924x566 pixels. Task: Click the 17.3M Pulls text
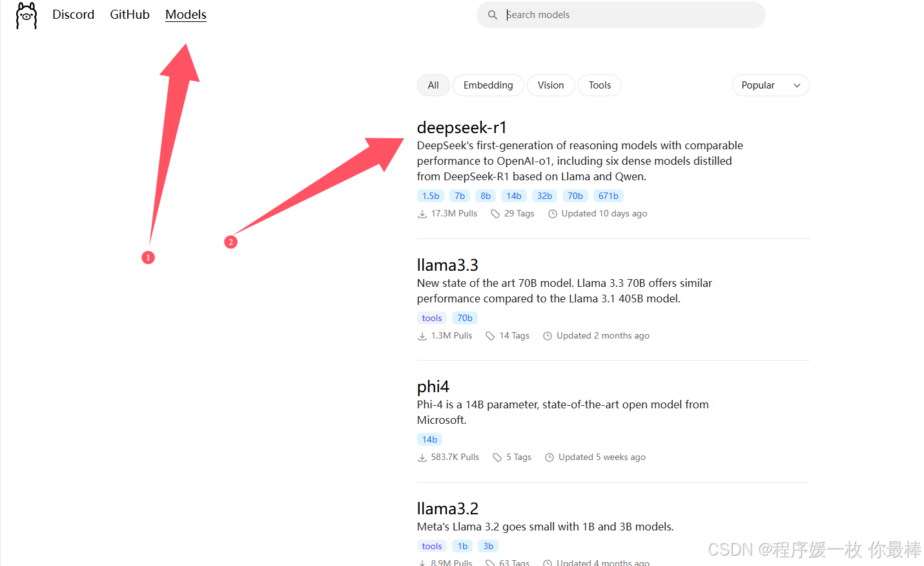(454, 213)
